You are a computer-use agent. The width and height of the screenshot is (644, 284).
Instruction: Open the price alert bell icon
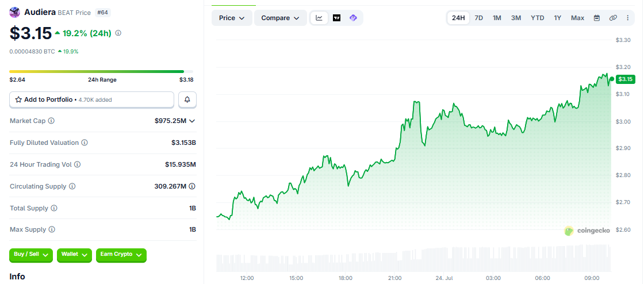187,99
